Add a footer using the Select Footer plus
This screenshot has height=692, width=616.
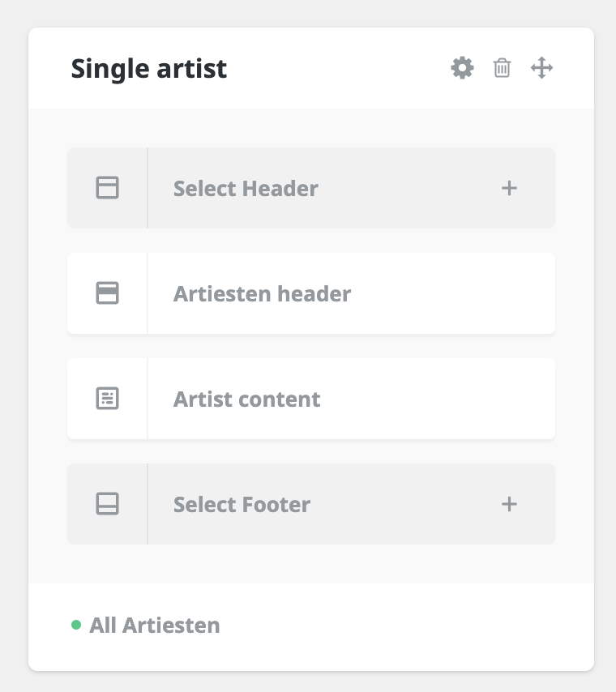point(509,504)
